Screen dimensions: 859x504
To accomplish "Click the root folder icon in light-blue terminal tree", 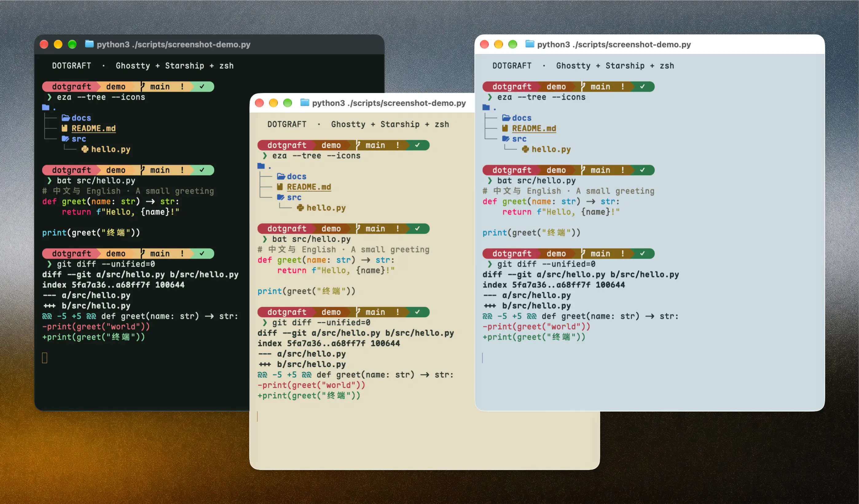I will coord(486,107).
